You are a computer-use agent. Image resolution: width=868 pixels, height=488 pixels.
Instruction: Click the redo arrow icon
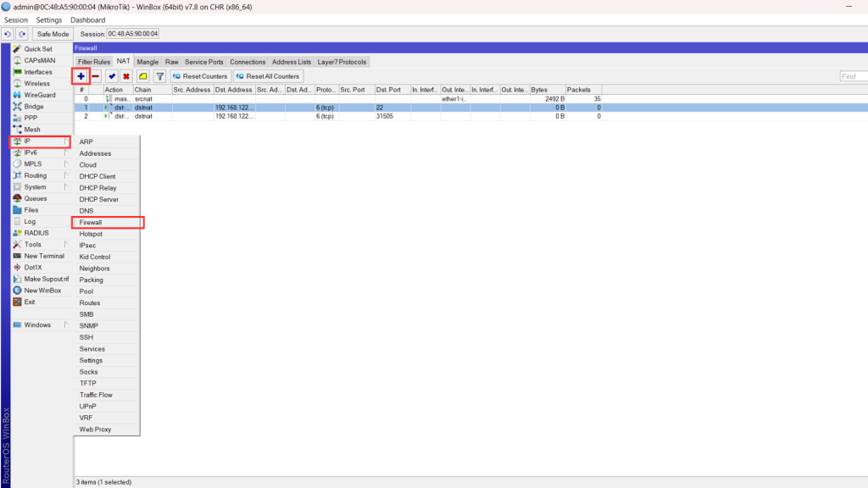pos(22,34)
